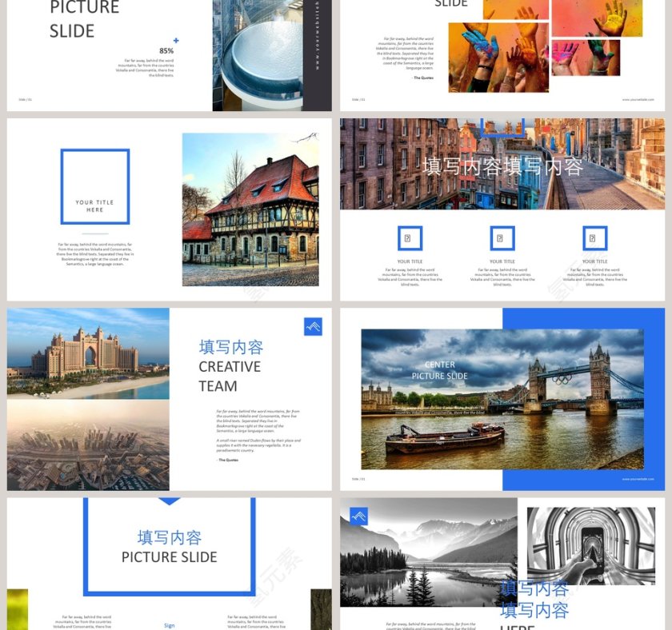The height and width of the screenshot is (630, 672).
Task: Click the website link under the Tower Bridge photo
Action: (x=638, y=479)
